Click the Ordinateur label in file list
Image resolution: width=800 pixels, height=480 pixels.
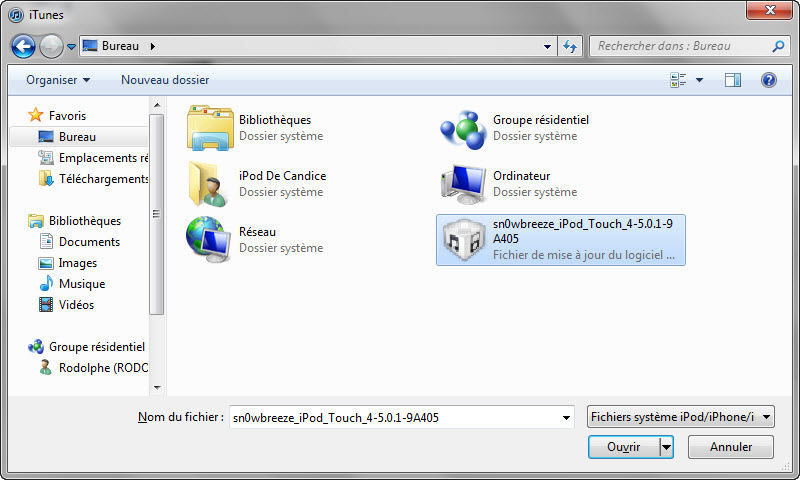pos(521,176)
